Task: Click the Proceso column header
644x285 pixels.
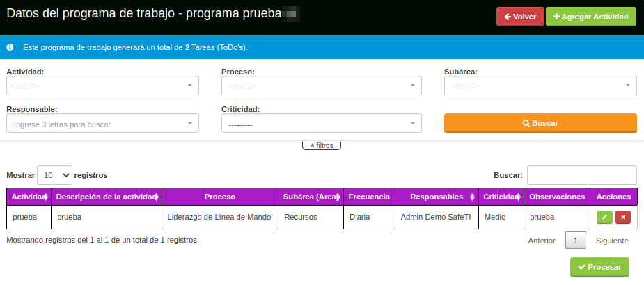Action: [x=220, y=197]
